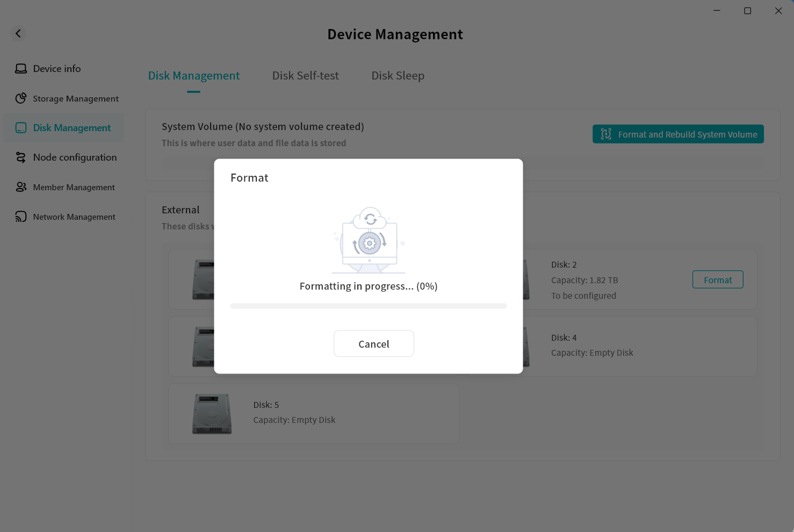
Task: Click the Disk 5 hard drive icon
Action: (x=212, y=414)
